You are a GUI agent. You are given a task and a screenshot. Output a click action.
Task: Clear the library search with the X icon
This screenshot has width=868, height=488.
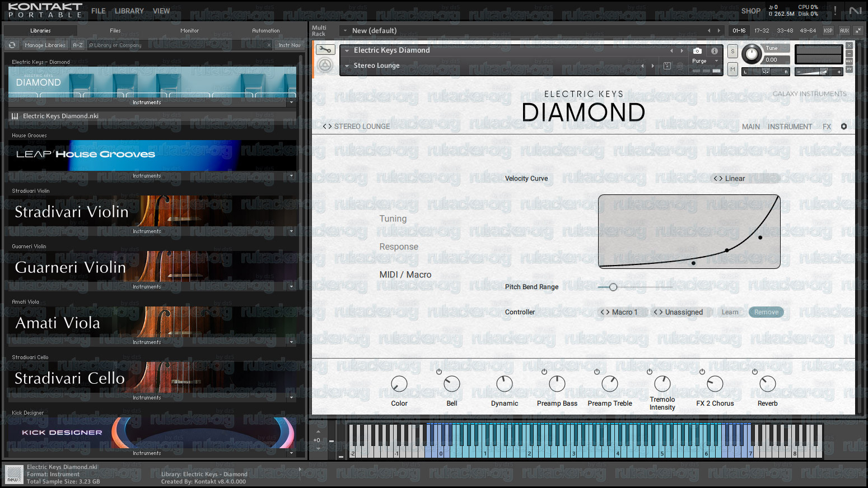269,45
